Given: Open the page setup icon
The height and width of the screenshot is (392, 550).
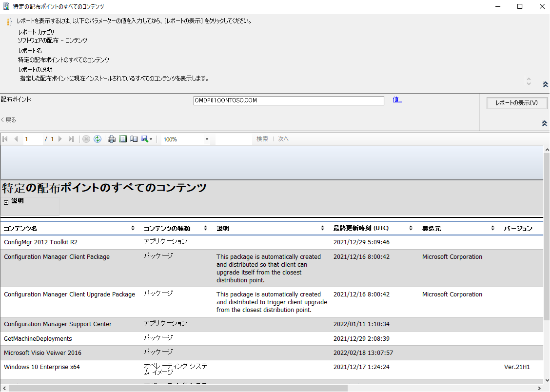Looking at the screenshot, I should [134, 139].
